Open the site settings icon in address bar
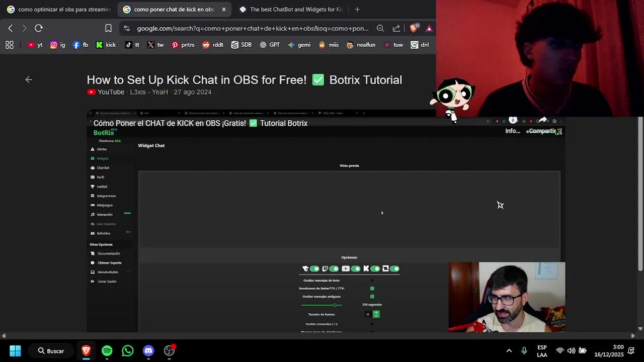 (x=126, y=29)
